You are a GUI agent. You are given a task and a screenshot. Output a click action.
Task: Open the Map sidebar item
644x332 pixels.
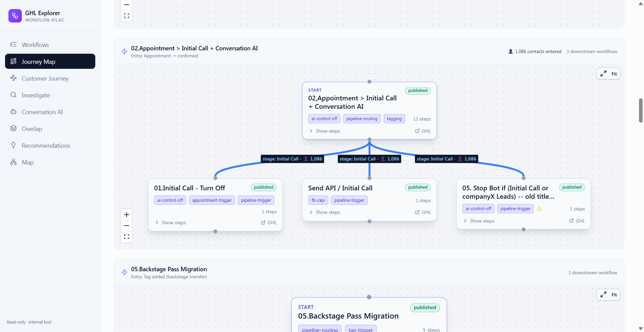point(50,162)
